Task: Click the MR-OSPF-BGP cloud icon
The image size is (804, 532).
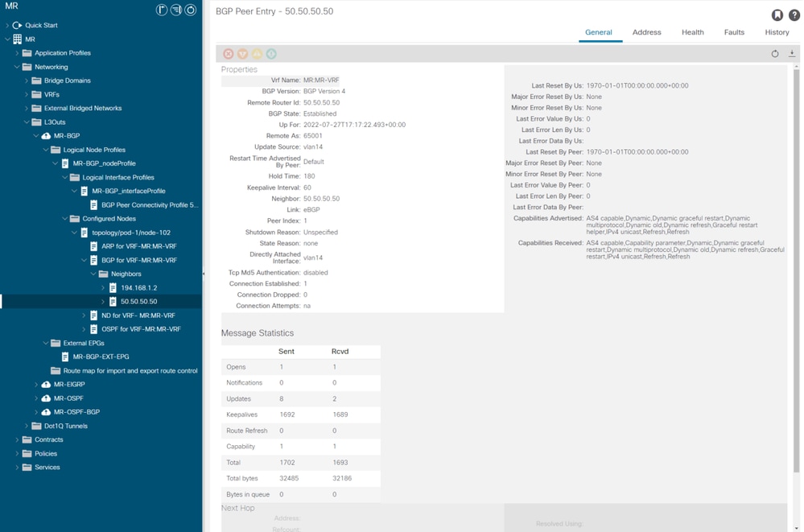Action: pos(46,412)
